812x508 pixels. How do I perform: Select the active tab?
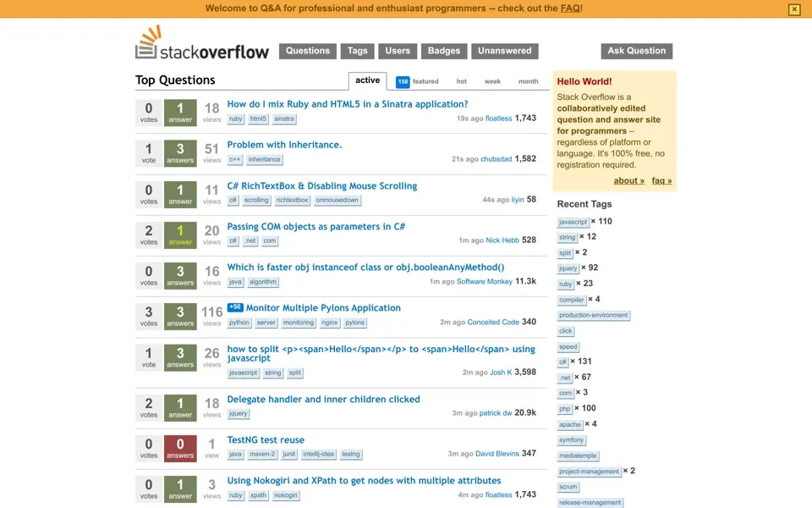(368, 80)
